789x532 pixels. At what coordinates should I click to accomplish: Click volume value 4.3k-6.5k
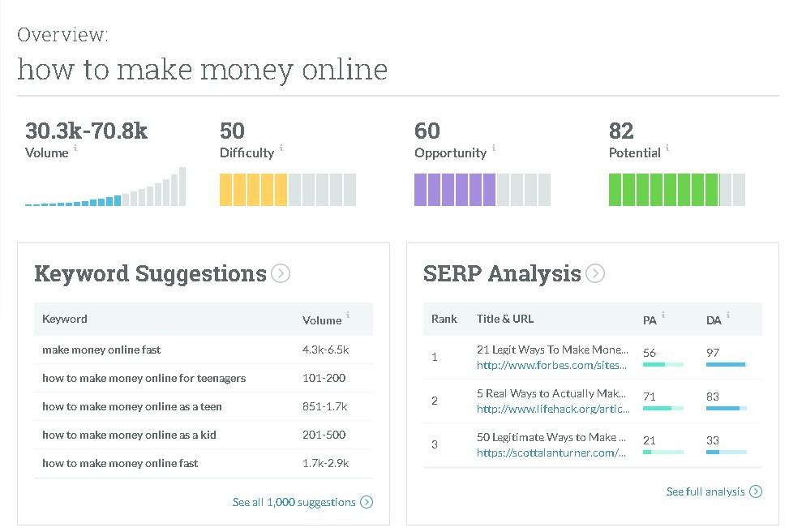pyautogui.click(x=325, y=350)
